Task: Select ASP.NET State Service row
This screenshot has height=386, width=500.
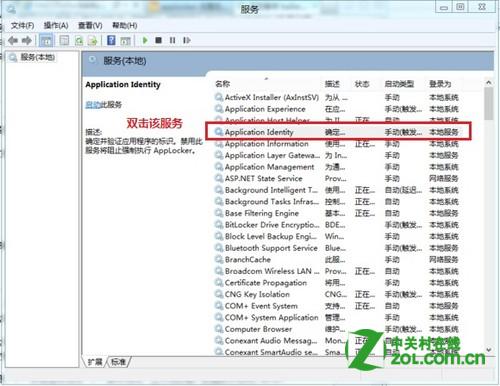Action: pyautogui.click(x=337, y=178)
